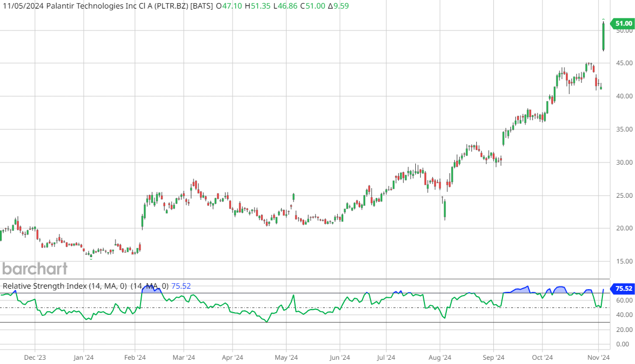Click the blue 75.52 RSI value badge

click(623, 289)
